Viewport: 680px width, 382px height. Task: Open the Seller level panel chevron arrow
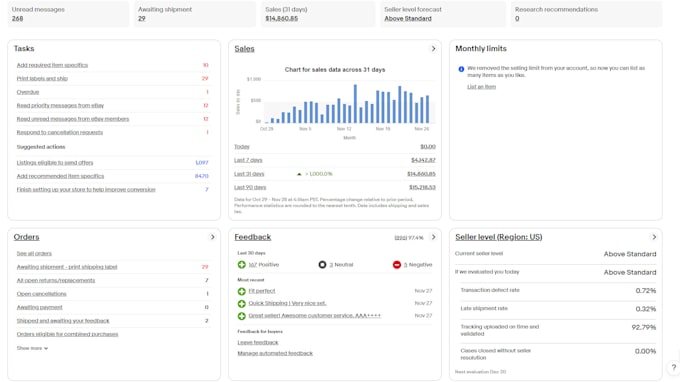[x=654, y=237]
